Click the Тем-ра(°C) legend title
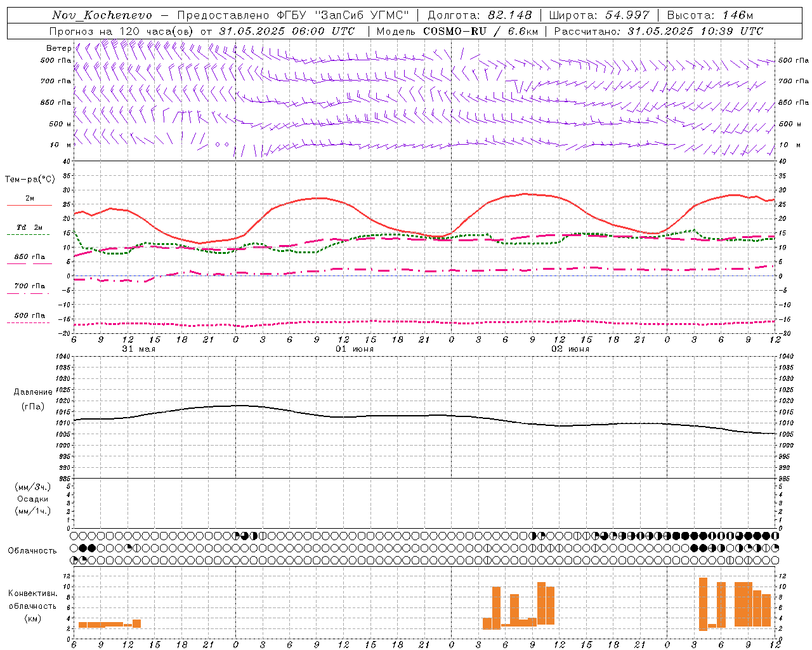 point(30,180)
